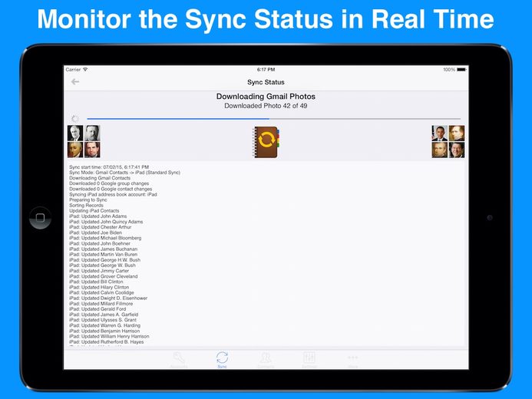Click "iPad: Updated George H.W. Bush" line
532x399 pixels.
point(105,260)
